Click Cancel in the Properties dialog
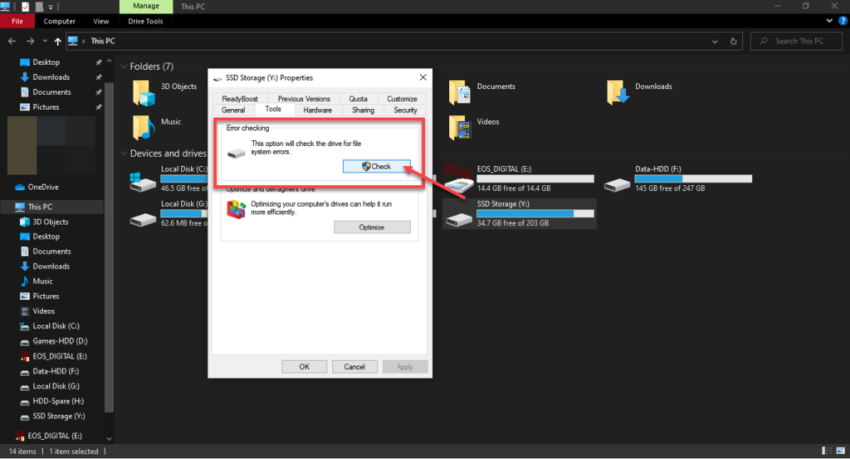 tap(355, 367)
